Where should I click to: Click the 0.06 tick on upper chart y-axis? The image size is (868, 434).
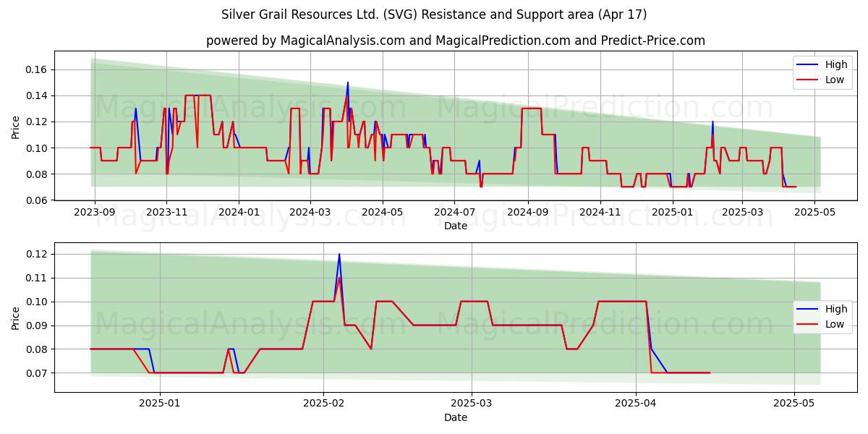(37, 200)
